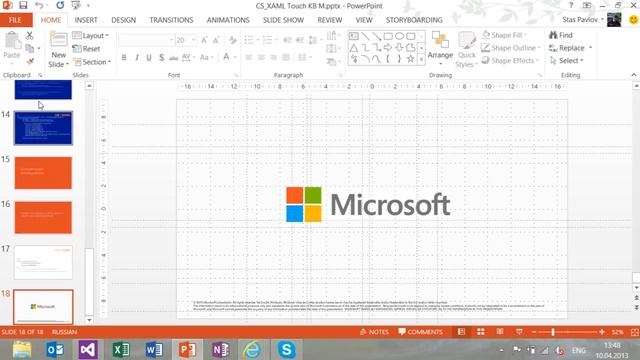640x360 pixels.
Task: Open the Stas Pavlov account dropdown
Action: (x=583, y=20)
